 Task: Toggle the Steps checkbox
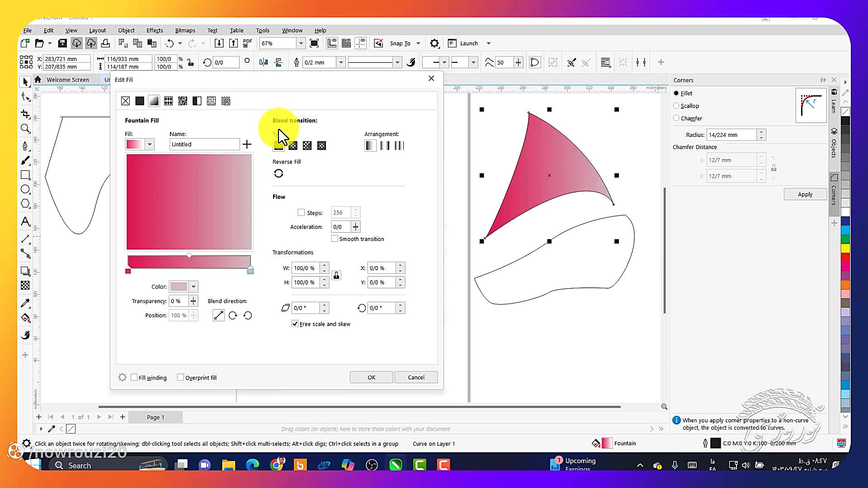click(301, 212)
